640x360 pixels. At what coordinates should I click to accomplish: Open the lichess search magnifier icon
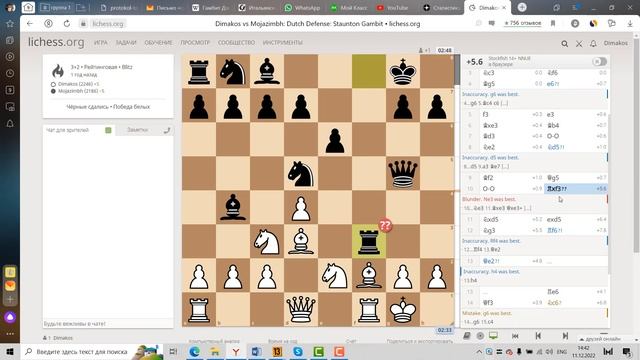[x=564, y=43]
